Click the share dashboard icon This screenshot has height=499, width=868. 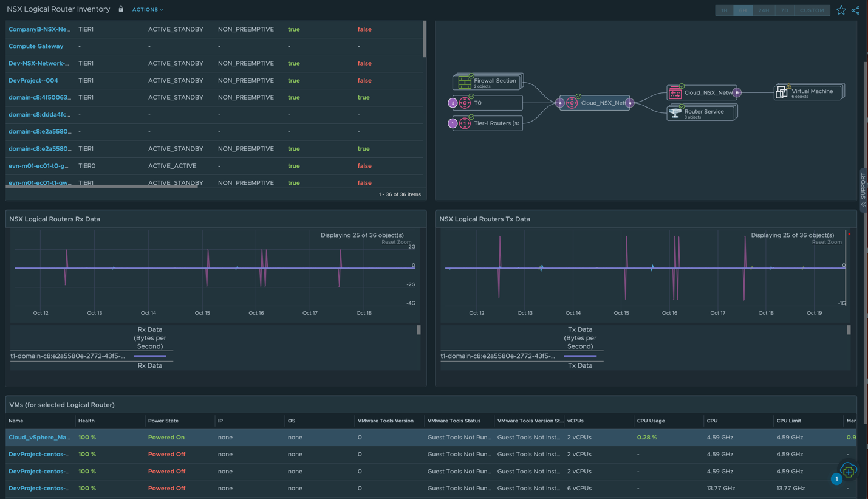(x=855, y=10)
